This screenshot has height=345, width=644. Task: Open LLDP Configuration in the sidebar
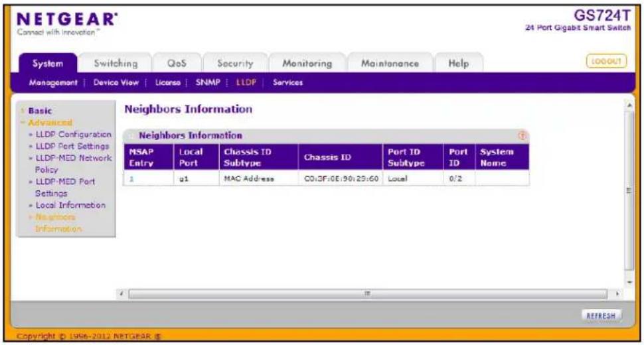coord(73,134)
